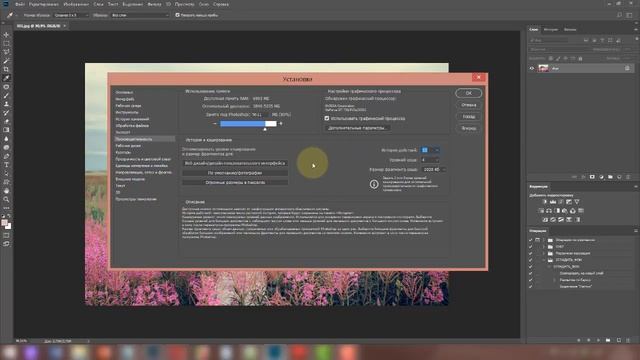Hide the Фон layer using eye icon
640x360 pixels.
[x=531, y=69]
